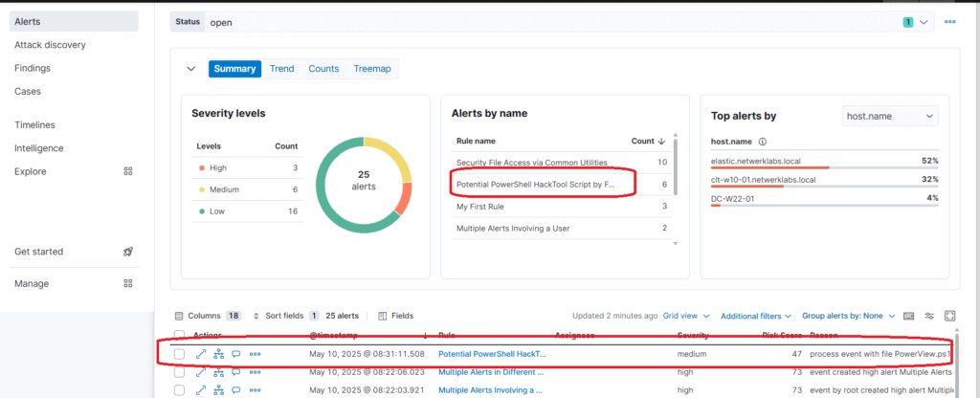Analyze event for 08:22:06.023 alert

tap(218, 372)
